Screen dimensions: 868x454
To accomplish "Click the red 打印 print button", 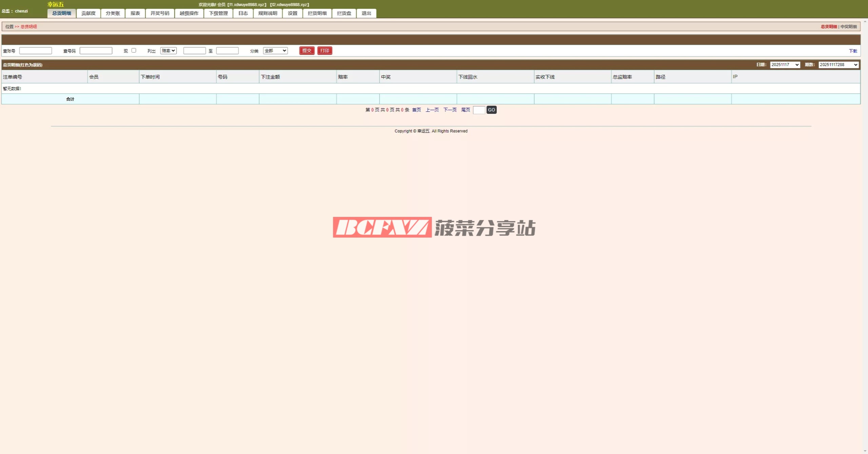I will tap(324, 50).
